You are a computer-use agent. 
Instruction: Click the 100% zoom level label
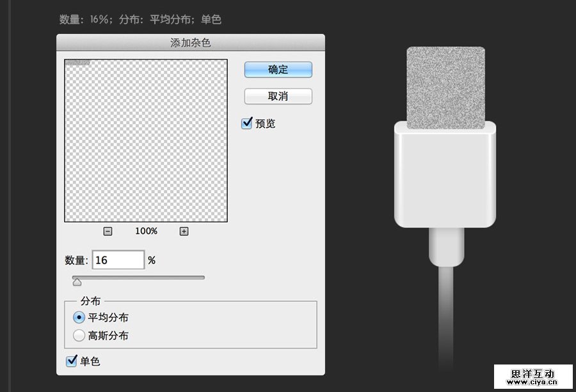pos(146,231)
